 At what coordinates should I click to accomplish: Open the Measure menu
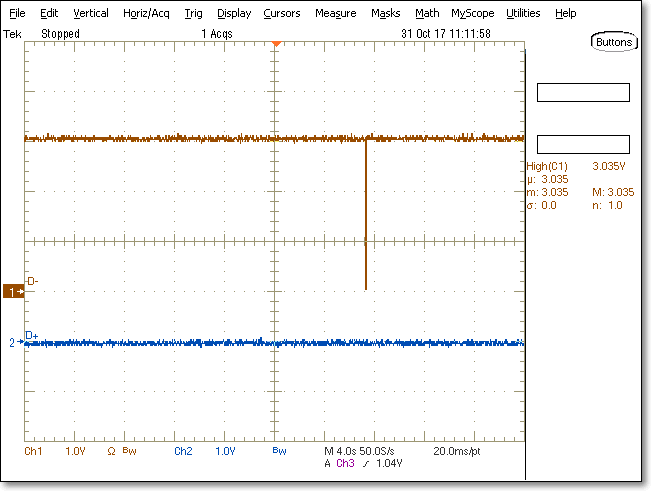point(335,13)
